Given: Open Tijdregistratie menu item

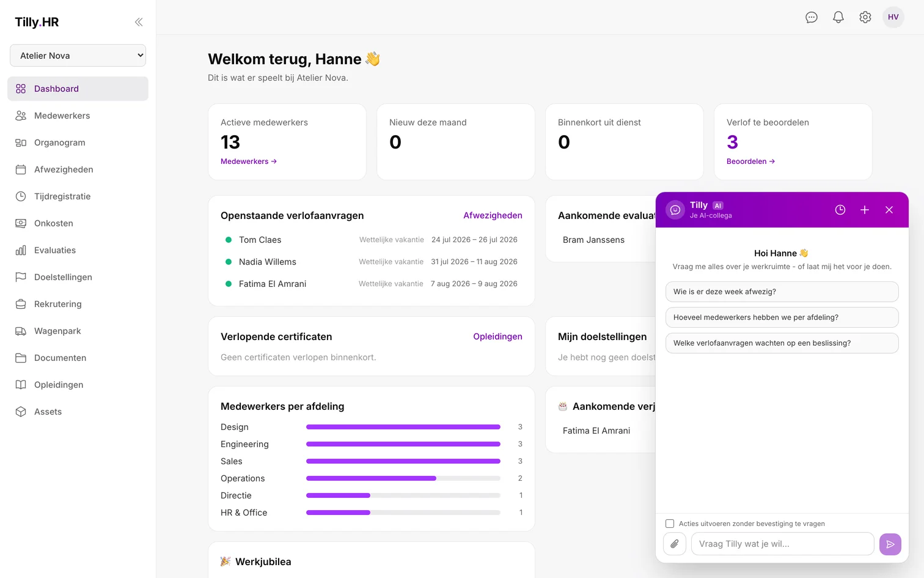Looking at the screenshot, I should pyautogui.click(x=78, y=196).
